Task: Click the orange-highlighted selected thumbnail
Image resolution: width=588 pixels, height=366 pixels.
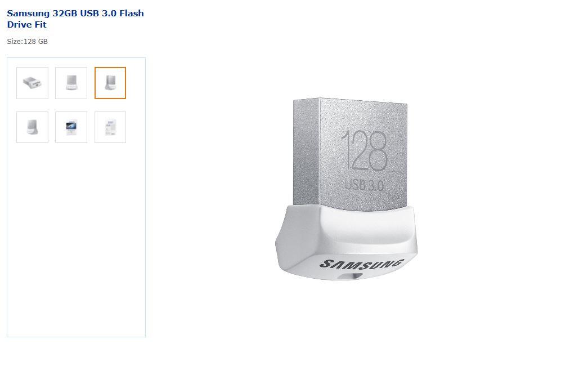Action: pos(110,83)
